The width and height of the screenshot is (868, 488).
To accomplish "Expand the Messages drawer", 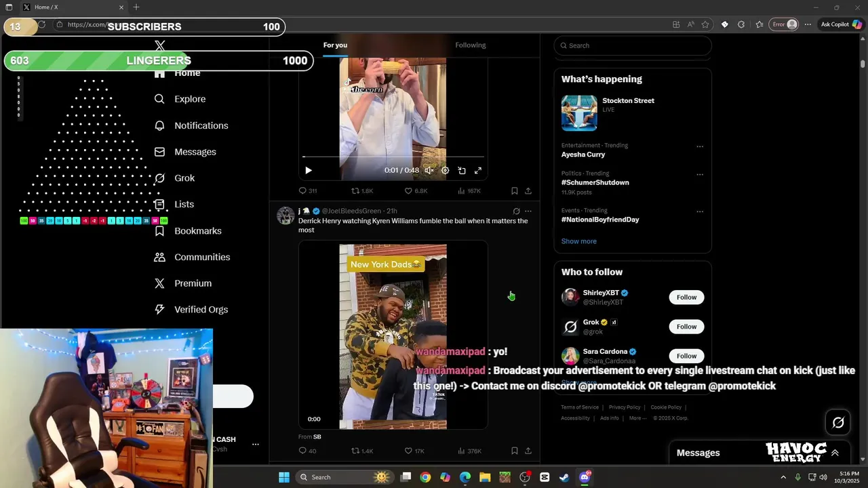I will pyautogui.click(x=835, y=453).
